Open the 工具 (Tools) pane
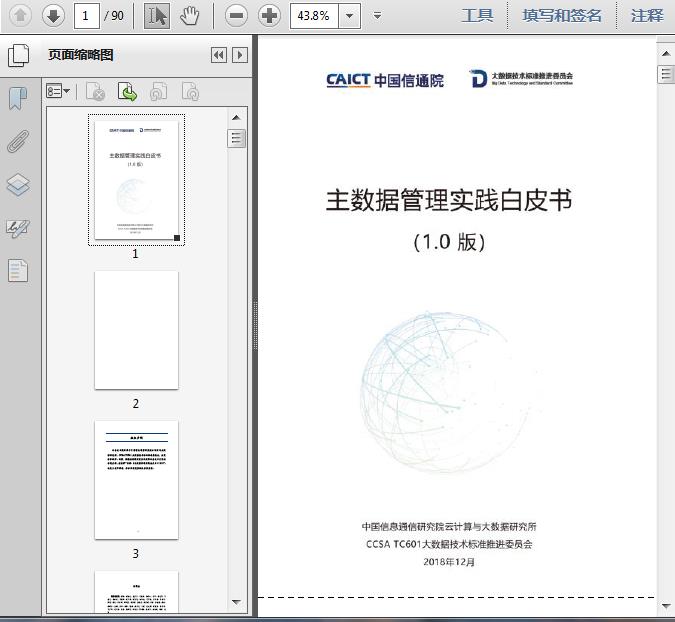This screenshot has height=622, width=675. (477, 15)
